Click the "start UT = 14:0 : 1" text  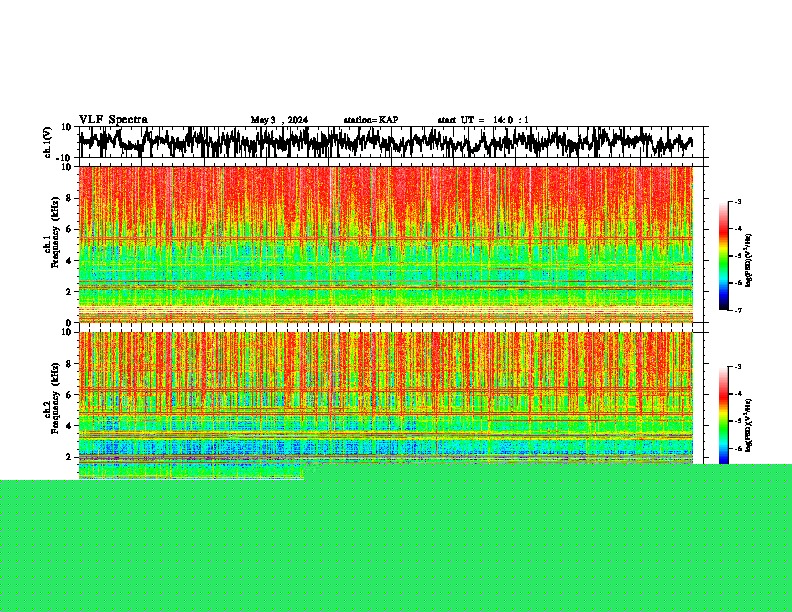coord(483,120)
